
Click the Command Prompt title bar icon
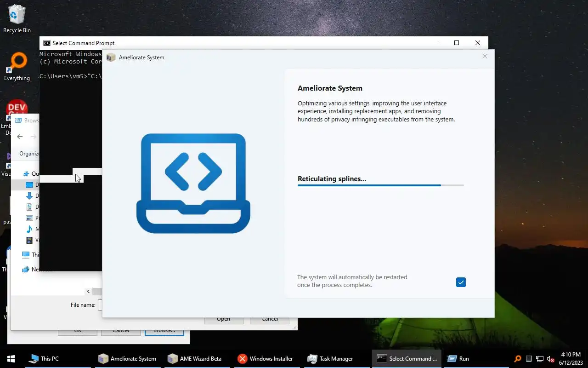46,43
